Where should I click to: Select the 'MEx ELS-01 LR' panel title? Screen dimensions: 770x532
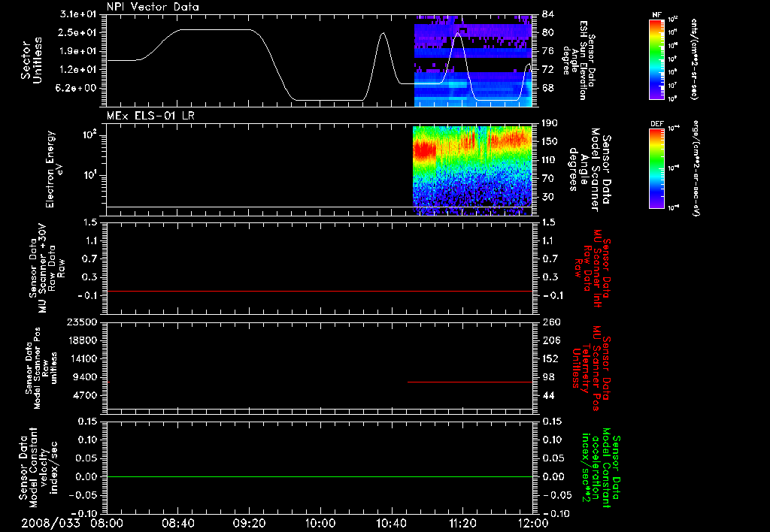pos(150,116)
